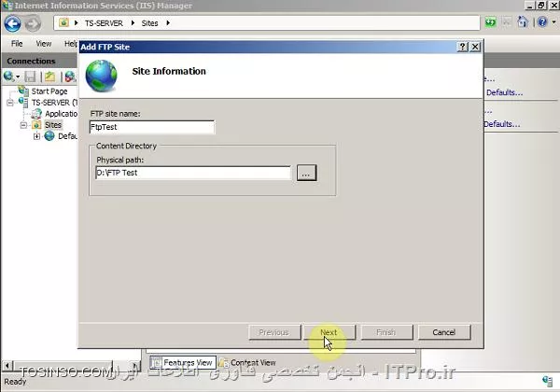Click the upper Defaults link in Actions pane
560x392 pixels.
(505, 92)
